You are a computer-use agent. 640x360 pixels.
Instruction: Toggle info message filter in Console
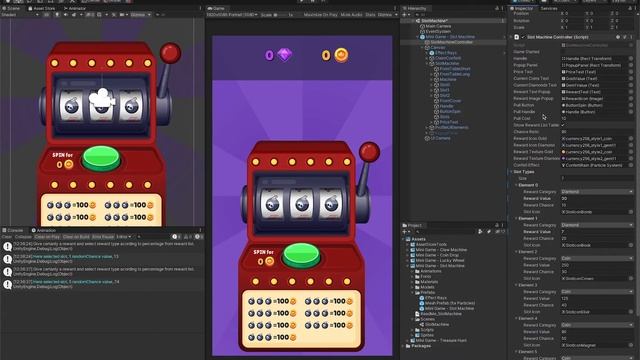click(176, 237)
